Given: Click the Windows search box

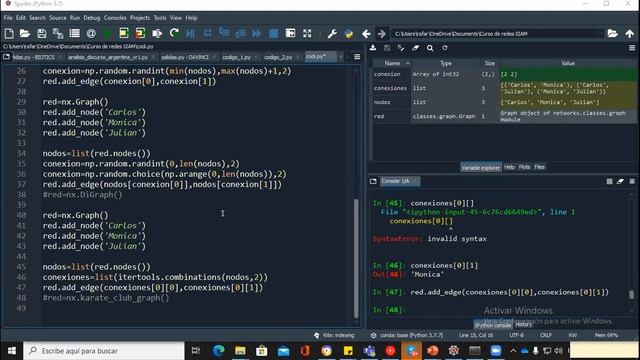Looking at the screenshot, I should pyautogui.click(x=104, y=351).
